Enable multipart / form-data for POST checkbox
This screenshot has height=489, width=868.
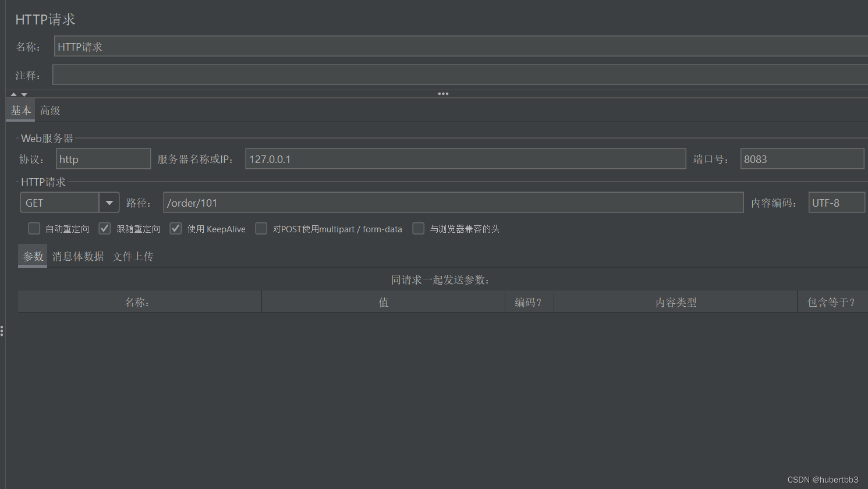(x=261, y=229)
